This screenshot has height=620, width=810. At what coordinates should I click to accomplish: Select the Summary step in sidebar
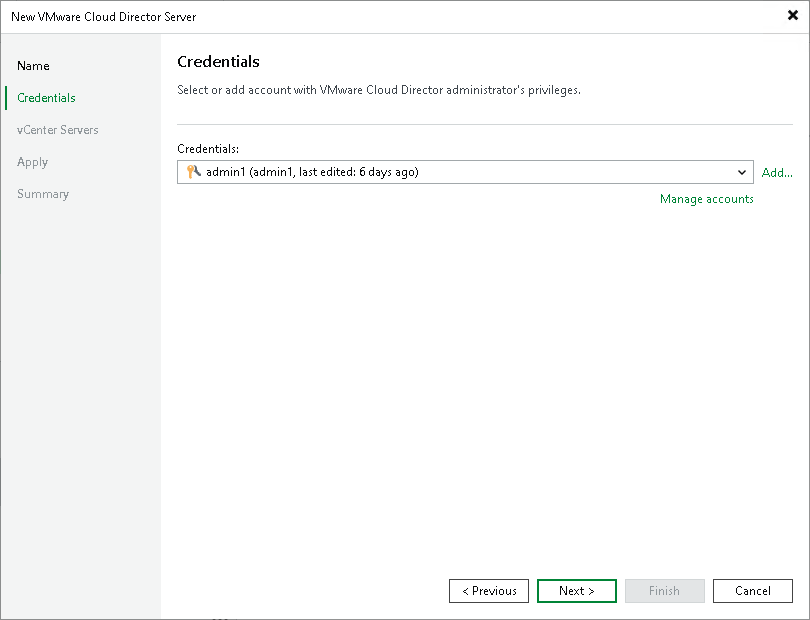pyautogui.click(x=43, y=194)
